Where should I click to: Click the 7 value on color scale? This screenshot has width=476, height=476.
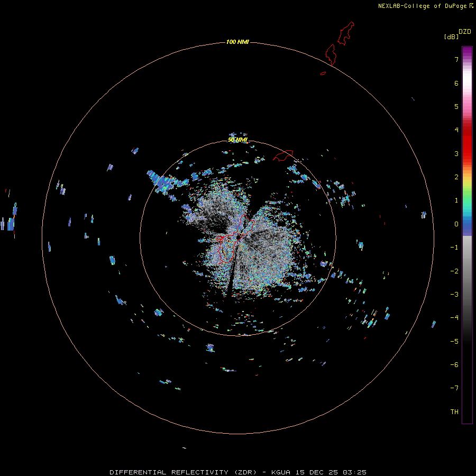pos(456,59)
